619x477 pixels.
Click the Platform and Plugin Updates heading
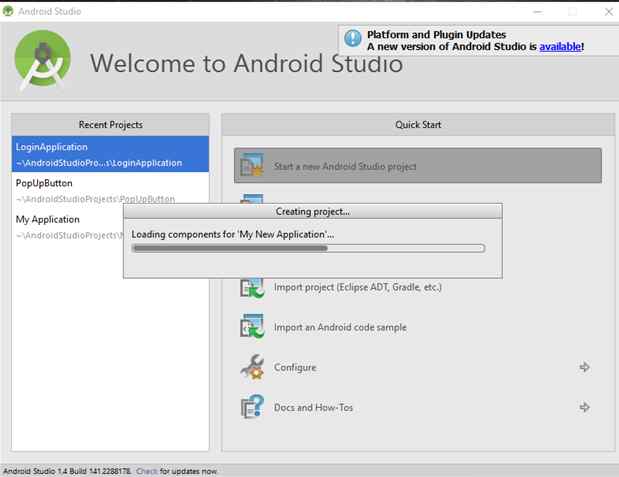click(436, 35)
